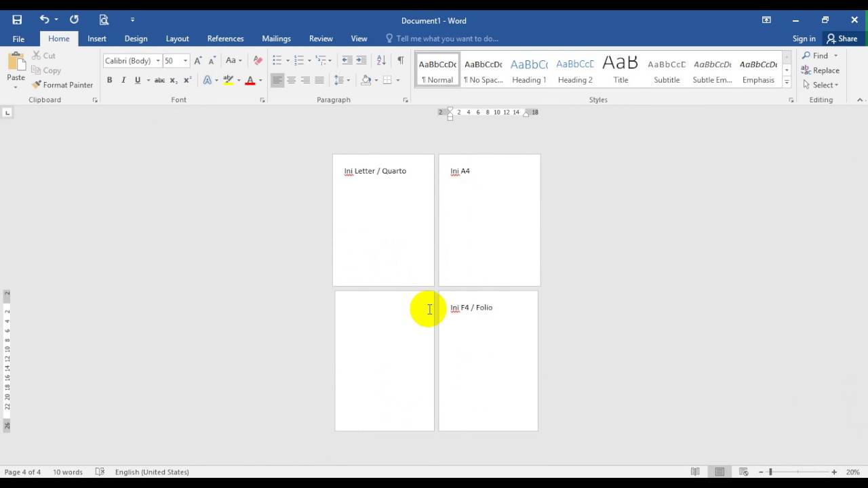Open the Review tab
This screenshot has width=868, height=488.
click(321, 39)
